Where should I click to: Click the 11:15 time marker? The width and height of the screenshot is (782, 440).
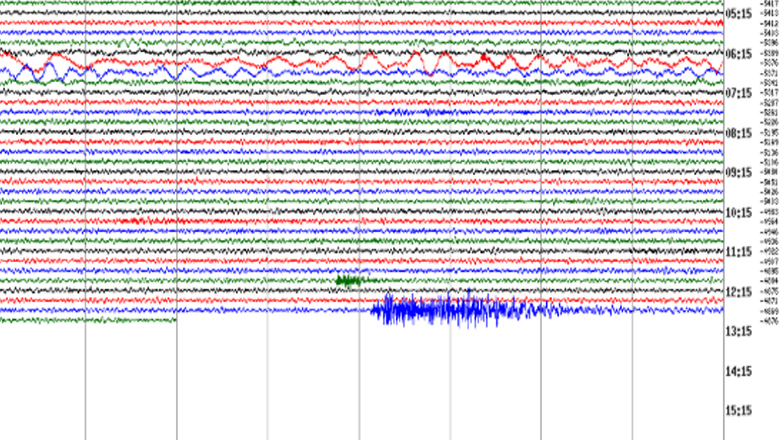point(738,252)
